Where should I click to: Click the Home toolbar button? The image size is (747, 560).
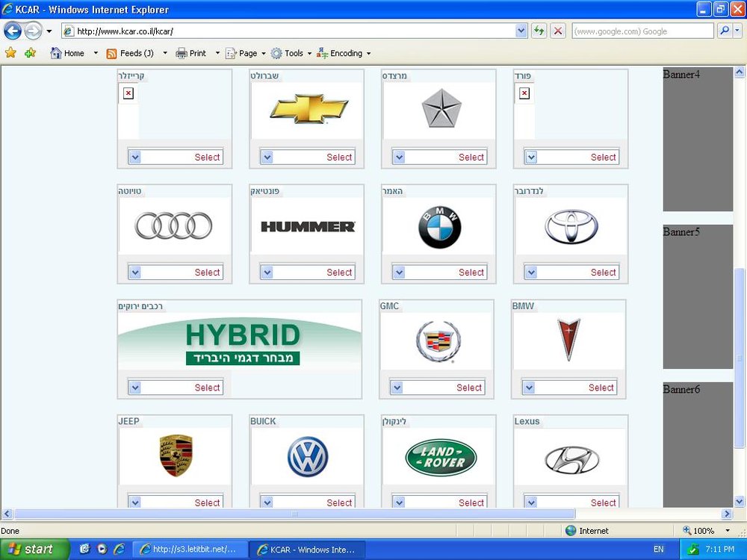[68, 53]
